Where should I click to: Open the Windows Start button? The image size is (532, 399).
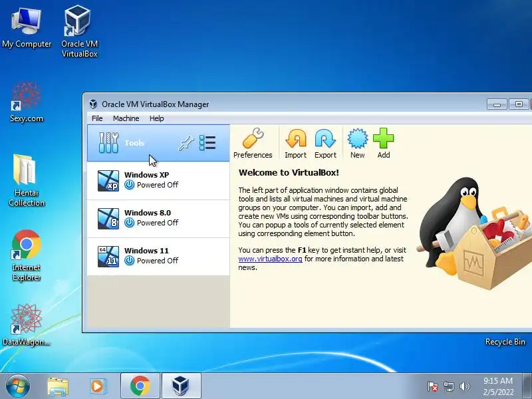(x=17, y=386)
